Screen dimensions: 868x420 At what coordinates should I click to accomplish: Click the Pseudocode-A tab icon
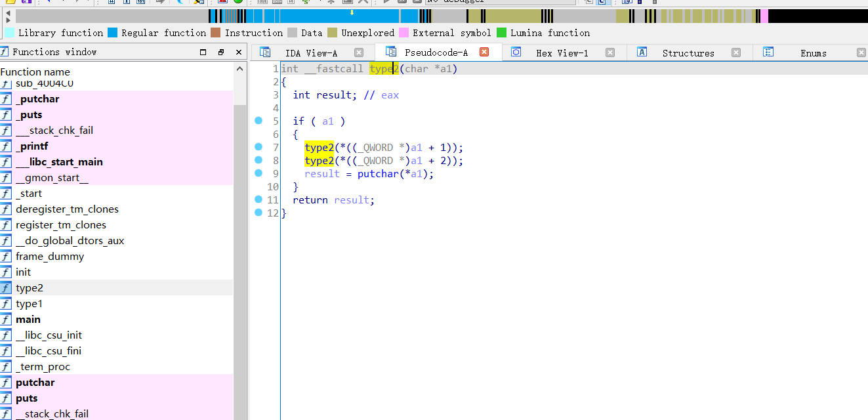click(x=391, y=52)
